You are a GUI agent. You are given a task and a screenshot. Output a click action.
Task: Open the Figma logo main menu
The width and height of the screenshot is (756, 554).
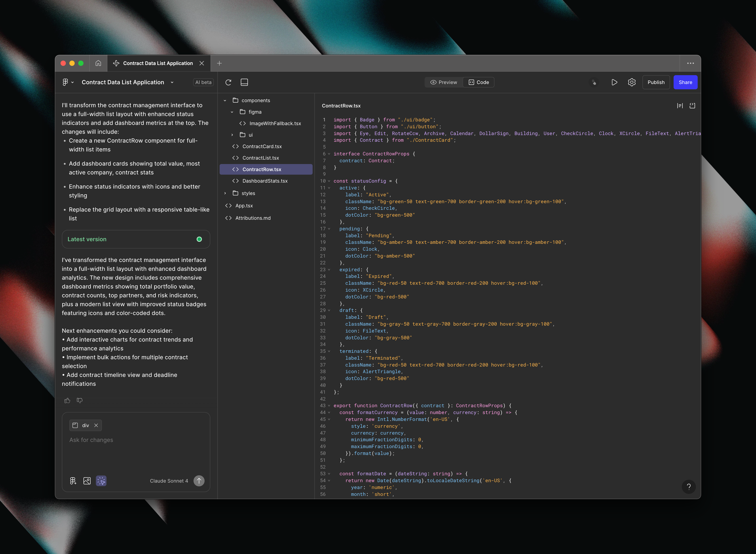pyautogui.click(x=66, y=82)
